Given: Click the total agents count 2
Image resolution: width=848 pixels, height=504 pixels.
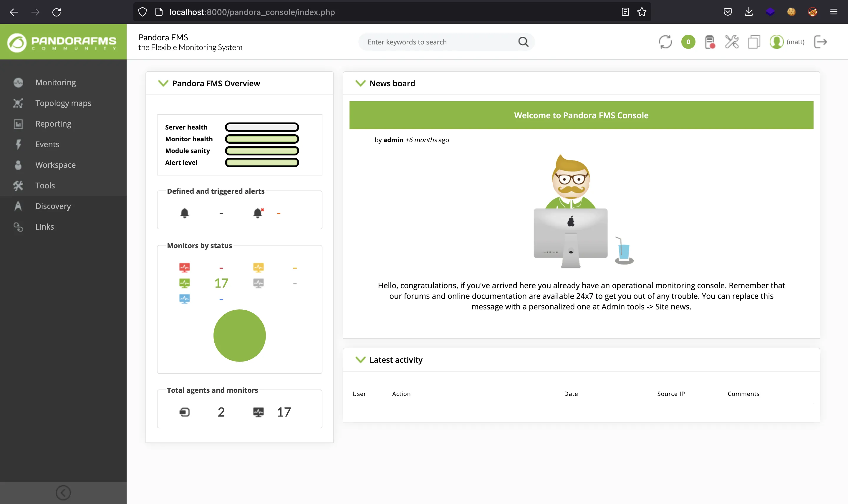Looking at the screenshot, I should coord(221,412).
